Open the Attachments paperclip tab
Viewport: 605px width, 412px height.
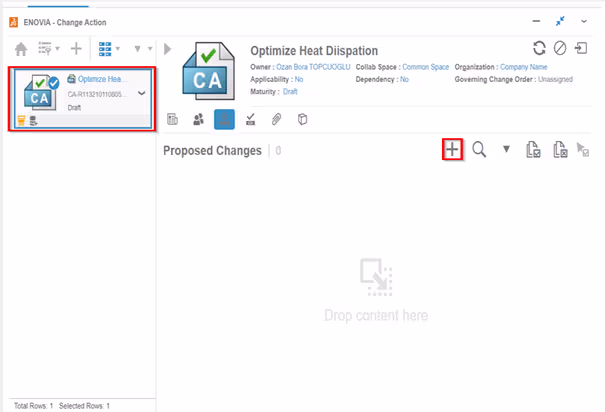pyautogui.click(x=276, y=119)
